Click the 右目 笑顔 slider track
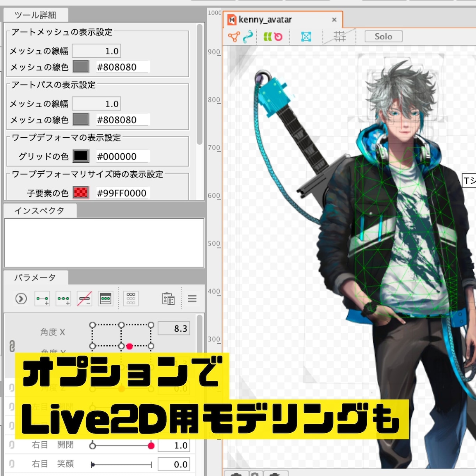The width and height of the screenshot is (476, 476). [121, 465]
